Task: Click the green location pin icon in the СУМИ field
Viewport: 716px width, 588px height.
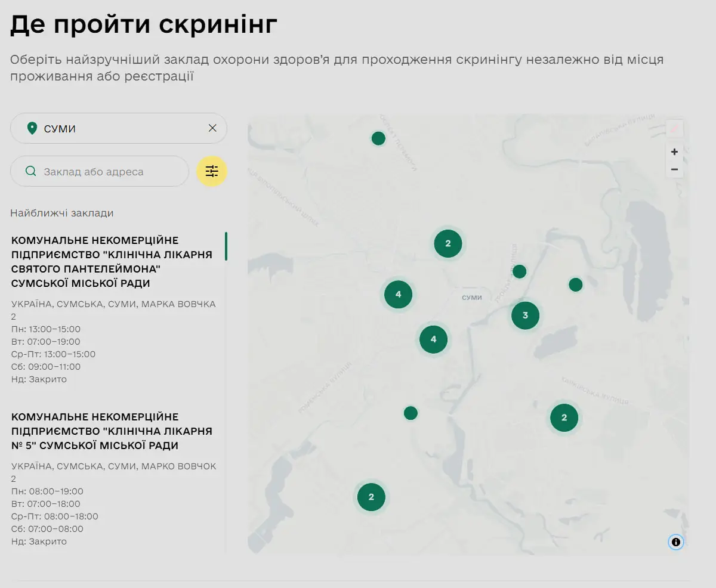Action: point(33,128)
